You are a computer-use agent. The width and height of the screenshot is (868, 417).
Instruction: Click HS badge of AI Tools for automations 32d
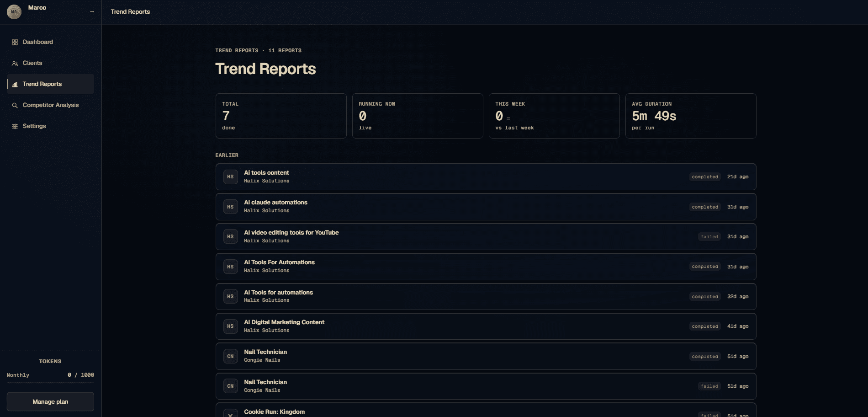point(230,297)
